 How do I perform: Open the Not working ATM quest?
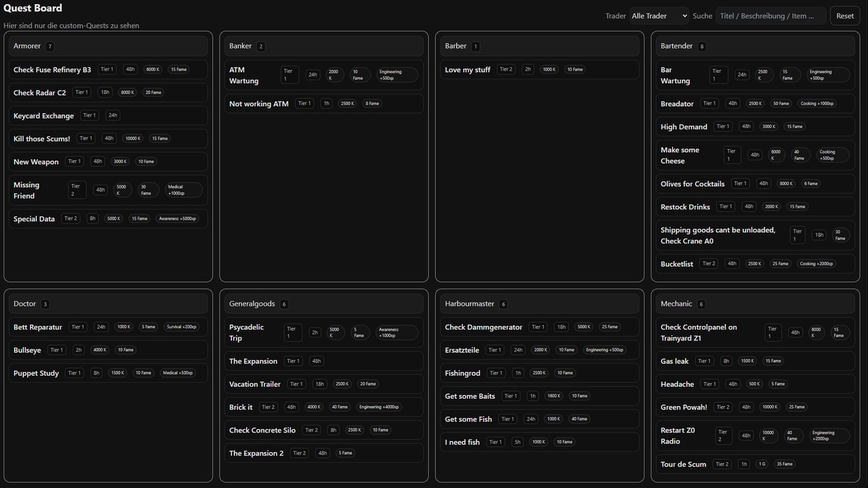(x=258, y=104)
